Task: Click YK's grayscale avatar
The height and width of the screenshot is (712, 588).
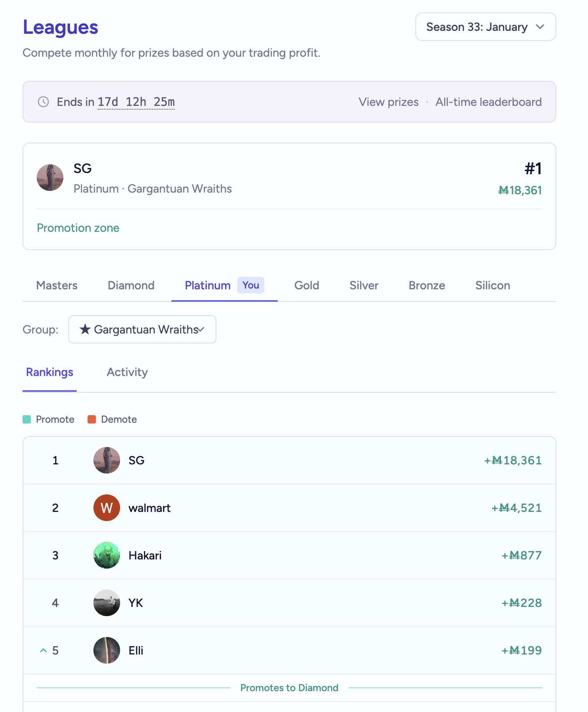Action: point(107,603)
